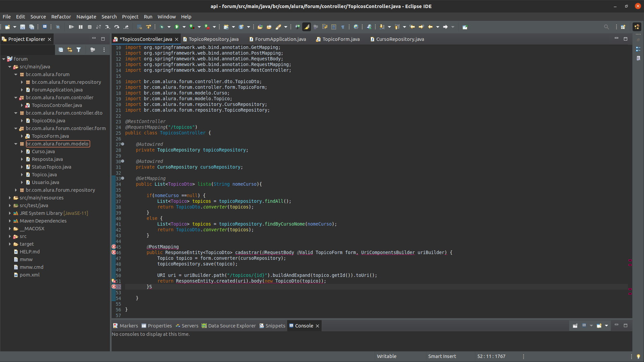Click the Step Over icon
644x362 pixels.
click(x=117, y=27)
